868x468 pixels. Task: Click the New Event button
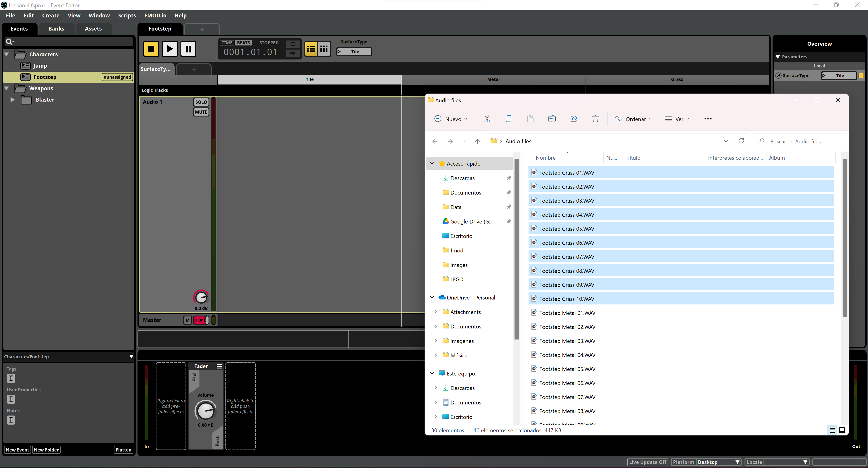[x=17, y=449]
